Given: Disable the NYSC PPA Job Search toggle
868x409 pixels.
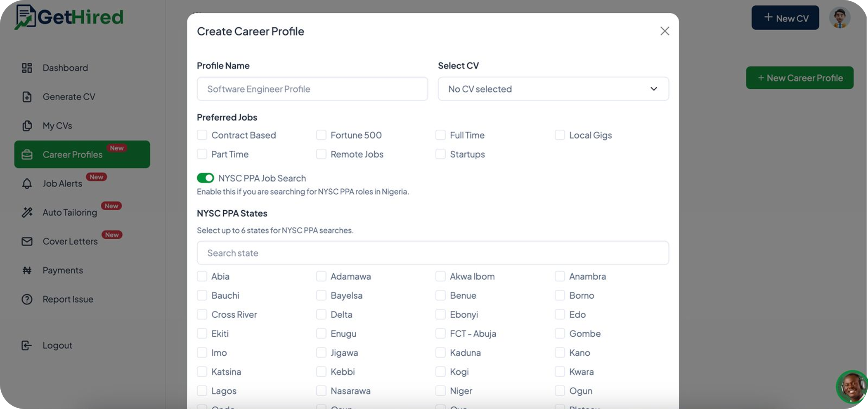Looking at the screenshot, I should click(x=205, y=178).
